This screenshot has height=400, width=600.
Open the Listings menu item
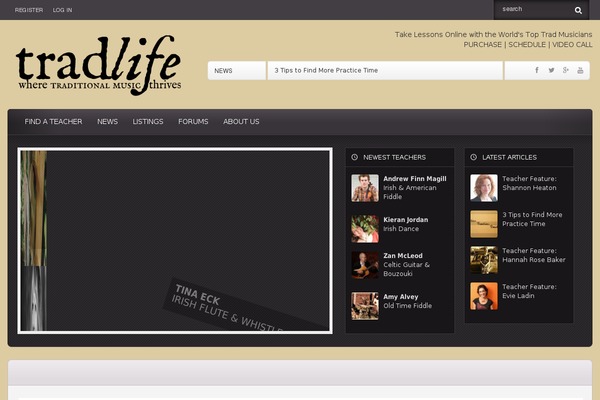(148, 122)
